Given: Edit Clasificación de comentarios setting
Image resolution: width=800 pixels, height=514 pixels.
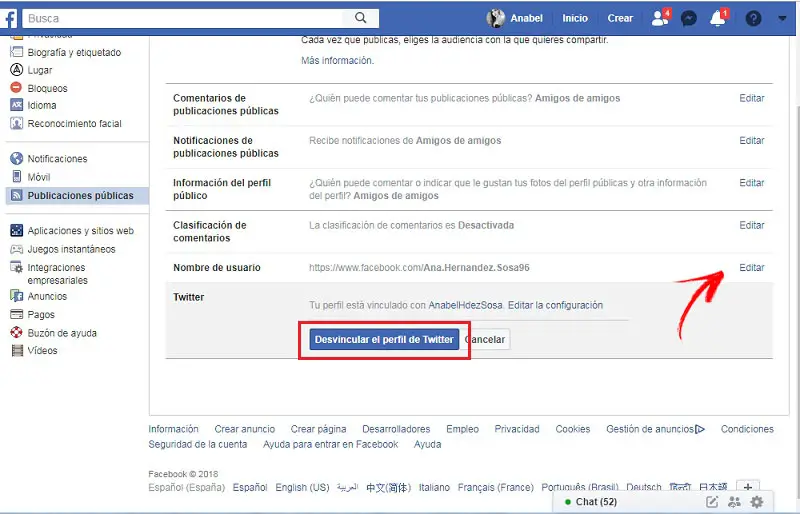Looking at the screenshot, I should tap(752, 225).
